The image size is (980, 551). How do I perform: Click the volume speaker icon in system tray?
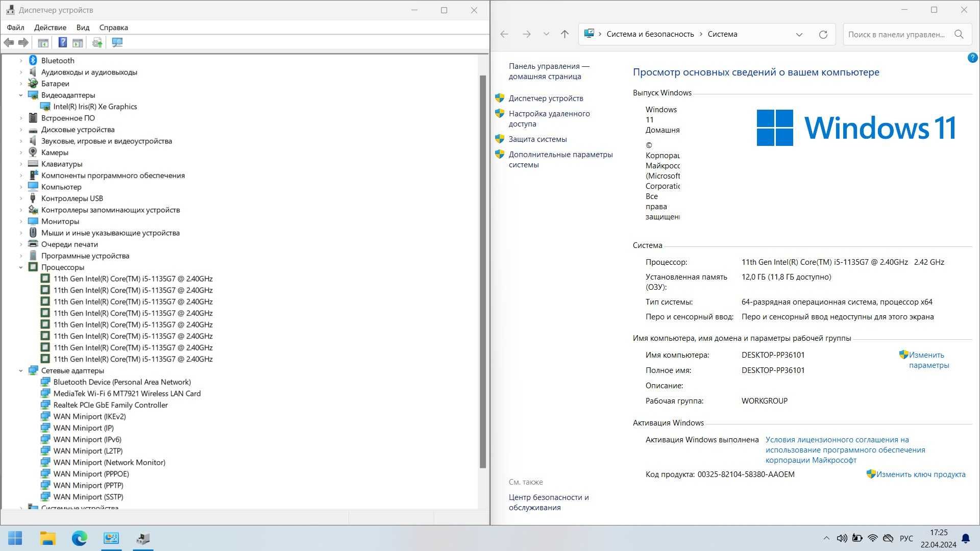pos(842,538)
